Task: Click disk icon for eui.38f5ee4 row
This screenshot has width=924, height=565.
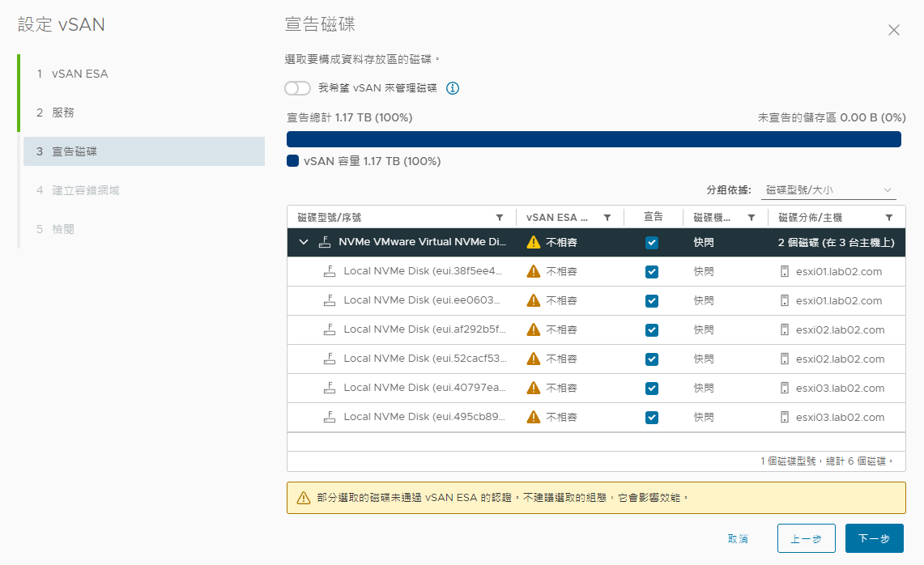Action: click(x=330, y=271)
